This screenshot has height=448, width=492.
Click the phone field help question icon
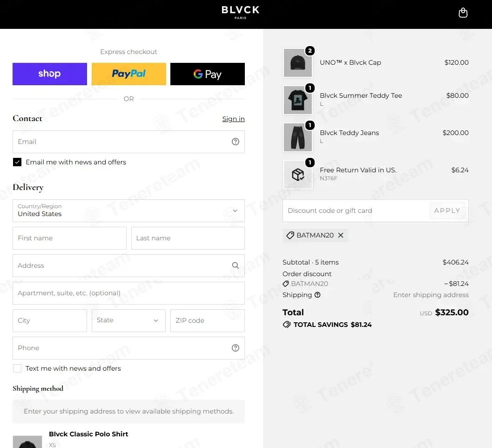coord(236,348)
